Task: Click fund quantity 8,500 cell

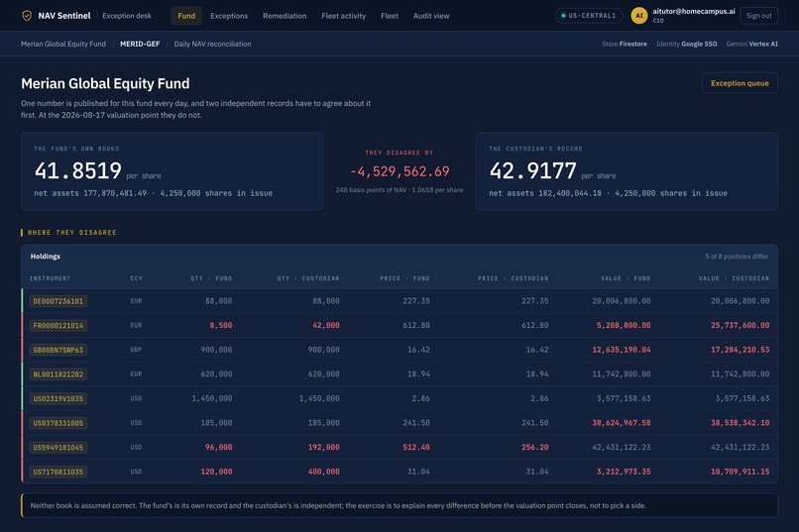Action: 221,325
